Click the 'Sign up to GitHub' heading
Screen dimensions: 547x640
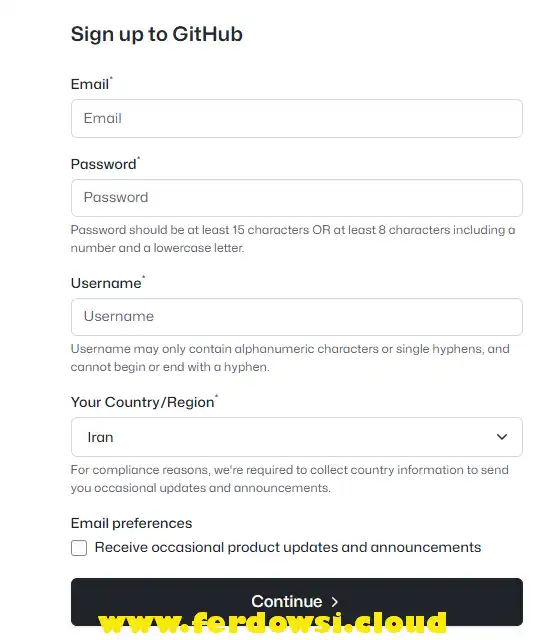[x=157, y=34]
